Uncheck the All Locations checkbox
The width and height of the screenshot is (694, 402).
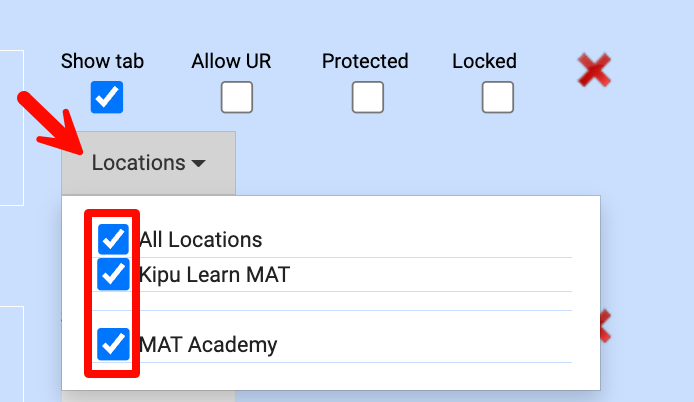click(114, 239)
